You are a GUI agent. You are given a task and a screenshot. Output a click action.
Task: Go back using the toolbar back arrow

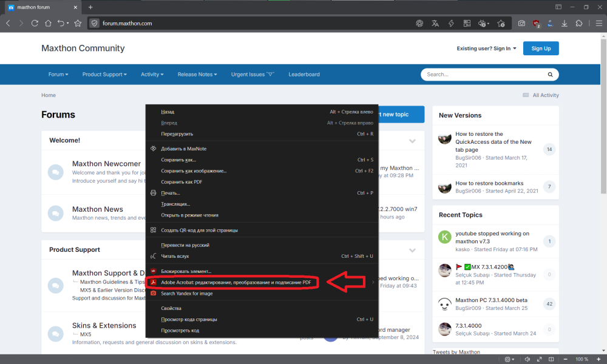pyautogui.click(x=8, y=23)
